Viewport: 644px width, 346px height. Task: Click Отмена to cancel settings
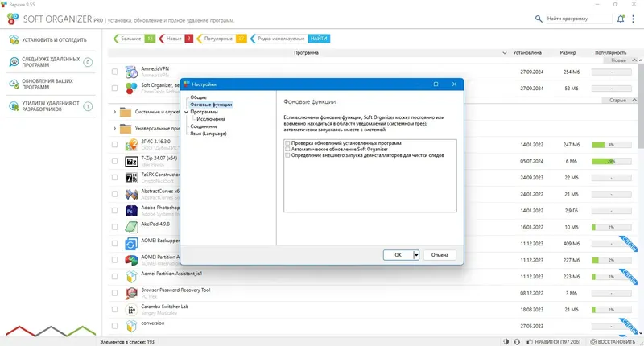440,255
